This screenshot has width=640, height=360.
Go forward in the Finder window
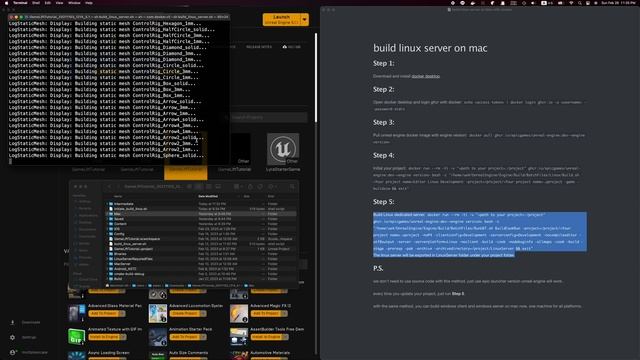point(118,187)
